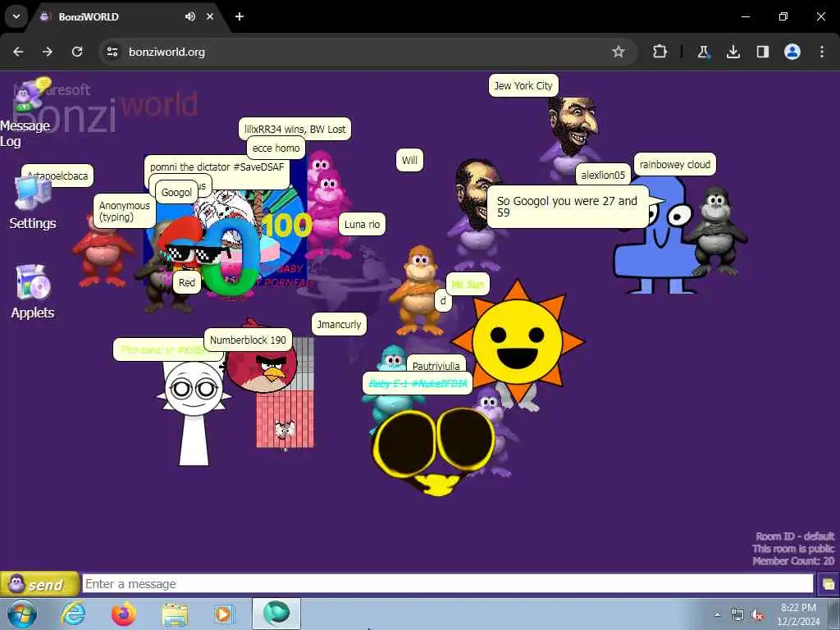Click the grey Bonzi gorilla character
Viewport: 840px width, 630px height.
(x=716, y=231)
